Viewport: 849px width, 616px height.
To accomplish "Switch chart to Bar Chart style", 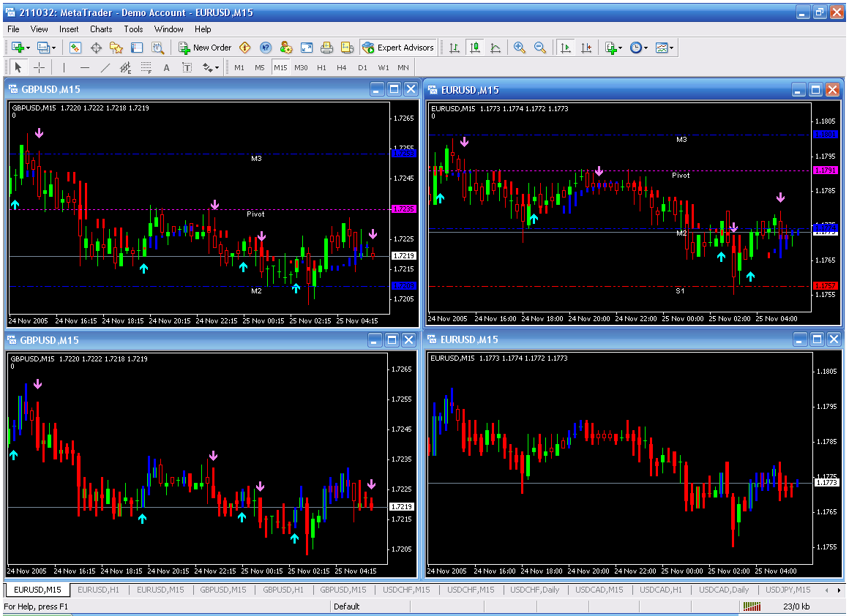I will click(455, 48).
